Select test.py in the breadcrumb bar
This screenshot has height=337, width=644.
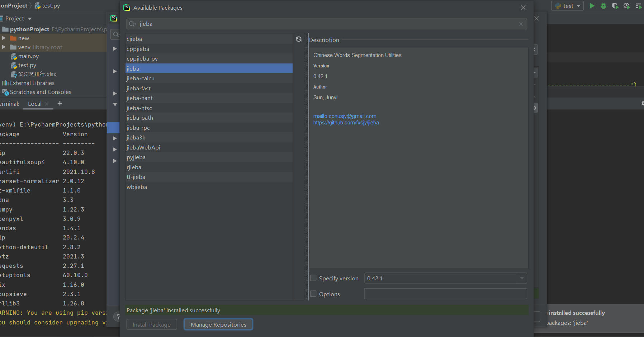[x=47, y=6]
